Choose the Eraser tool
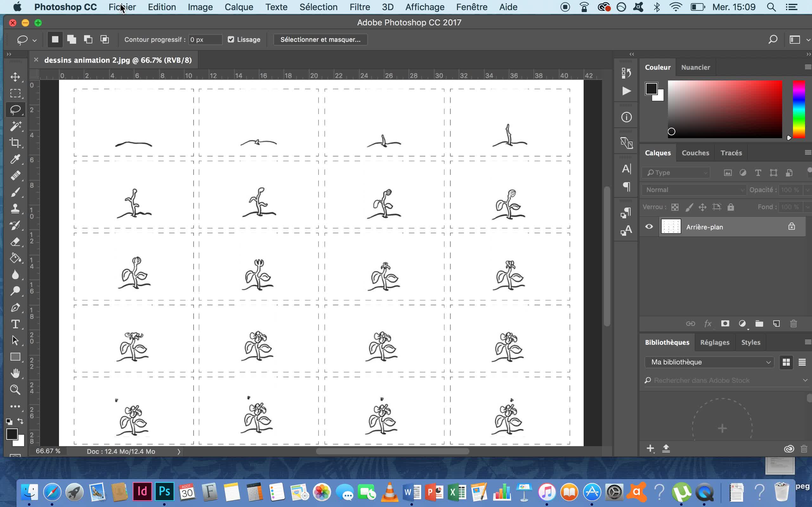The width and height of the screenshot is (812, 507). pyautogui.click(x=15, y=242)
